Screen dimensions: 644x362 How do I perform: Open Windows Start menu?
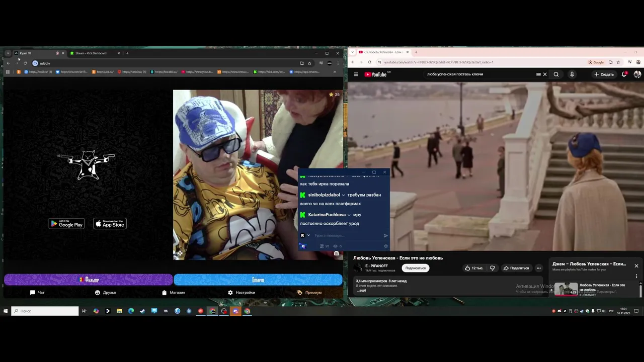coord(6,311)
